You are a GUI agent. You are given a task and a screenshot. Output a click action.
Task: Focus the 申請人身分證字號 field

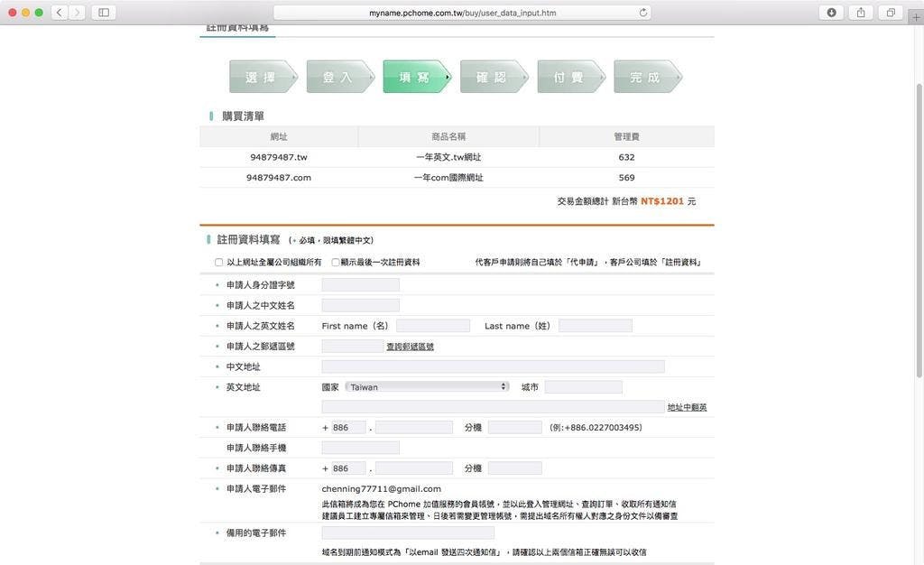click(361, 284)
